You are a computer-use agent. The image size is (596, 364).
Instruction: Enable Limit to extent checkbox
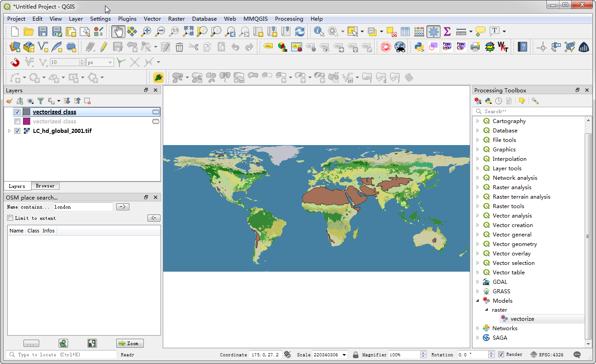click(10, 218)
